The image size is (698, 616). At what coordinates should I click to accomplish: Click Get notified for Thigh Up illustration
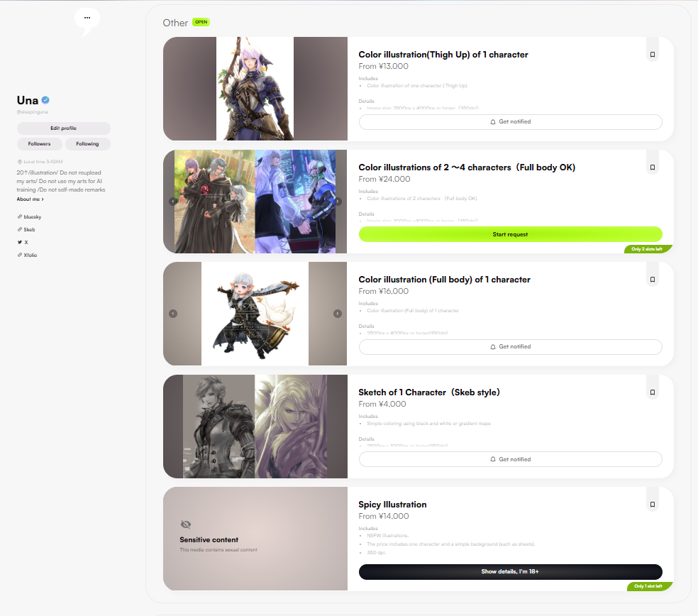click(x=510, y=122)
